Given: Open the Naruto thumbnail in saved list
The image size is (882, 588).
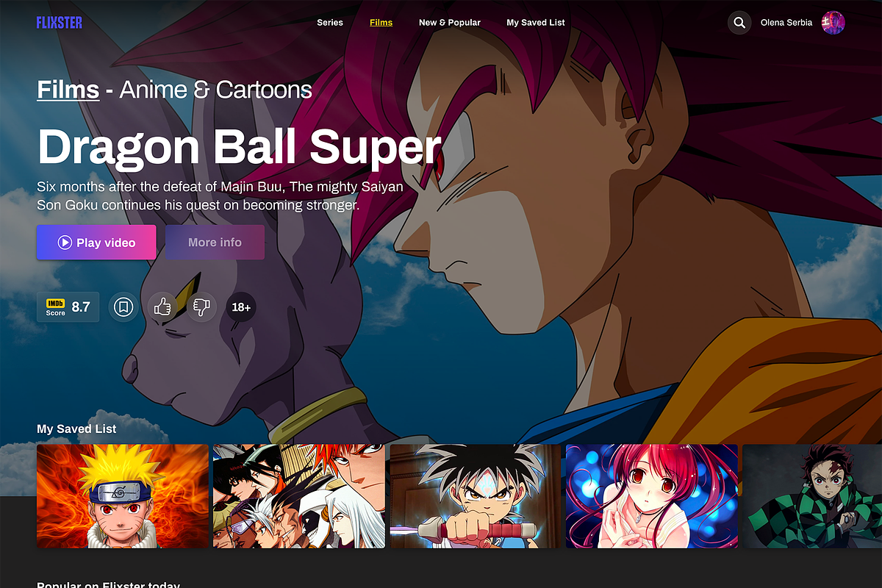Looking at the screenshot, I should 123,496.
